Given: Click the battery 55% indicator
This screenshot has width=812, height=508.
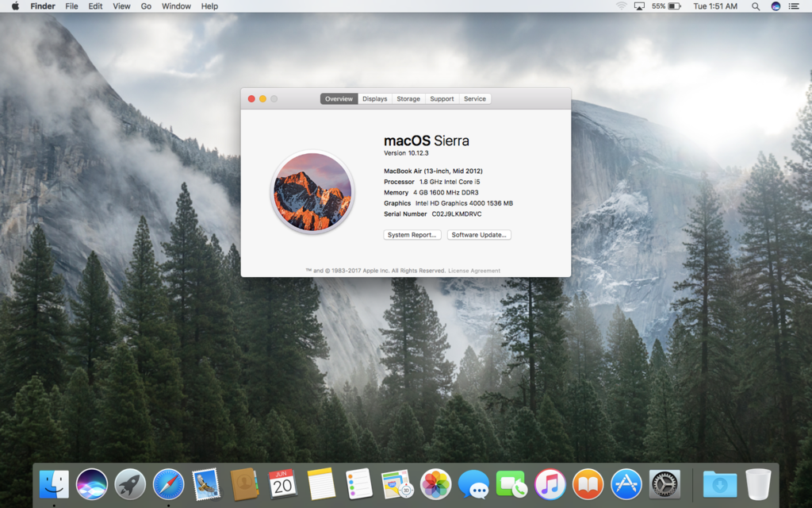Looking at the screenshot, I should tap(666, 6).
